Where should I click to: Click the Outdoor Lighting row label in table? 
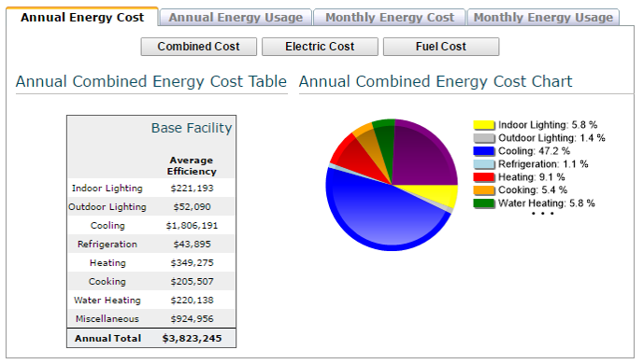(107, 207)
